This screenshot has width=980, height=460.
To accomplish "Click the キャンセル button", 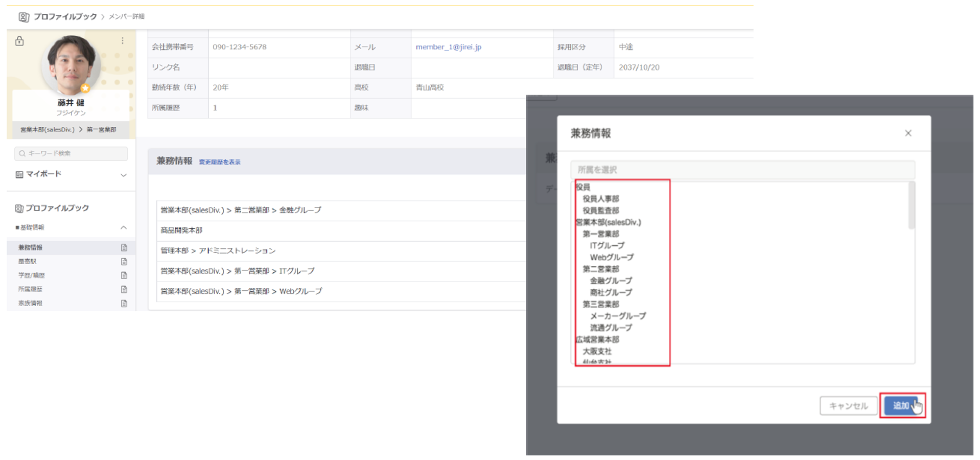I will coord(848,406).
